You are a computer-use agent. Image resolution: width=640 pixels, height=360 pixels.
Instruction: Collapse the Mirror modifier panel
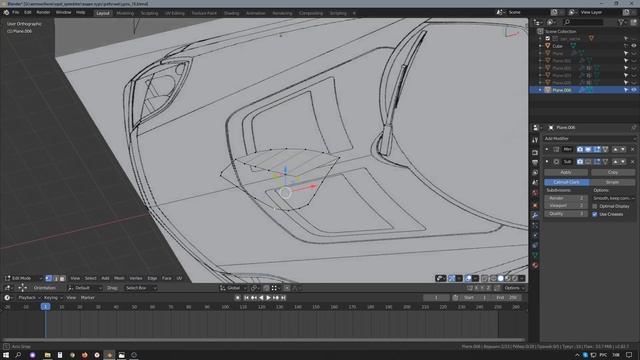click(547, 149)
